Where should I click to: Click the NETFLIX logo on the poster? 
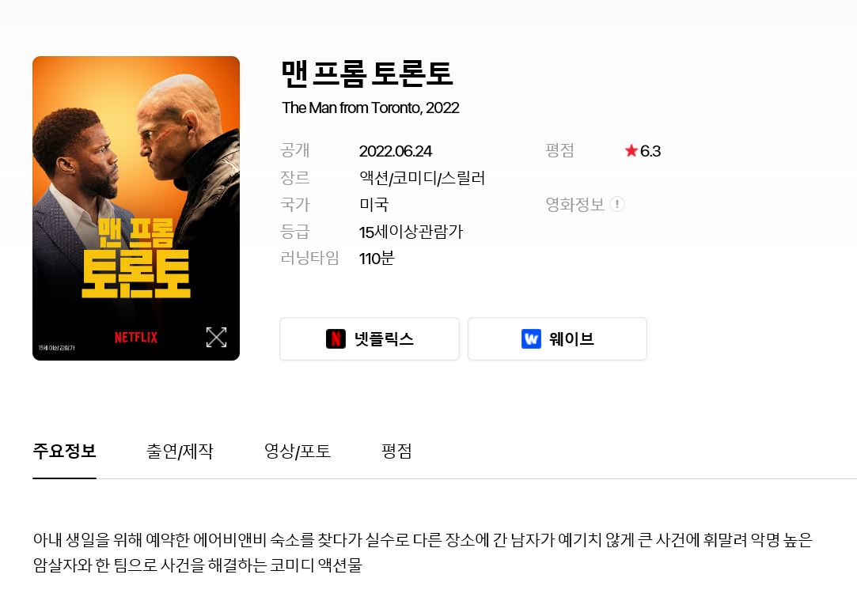click(136, 338)
